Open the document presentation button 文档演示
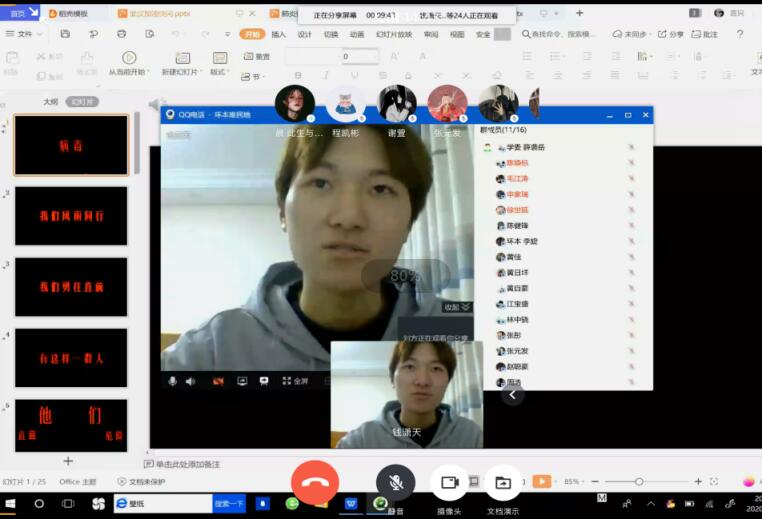This screenshot has width=762, height=519. (503, 482)
